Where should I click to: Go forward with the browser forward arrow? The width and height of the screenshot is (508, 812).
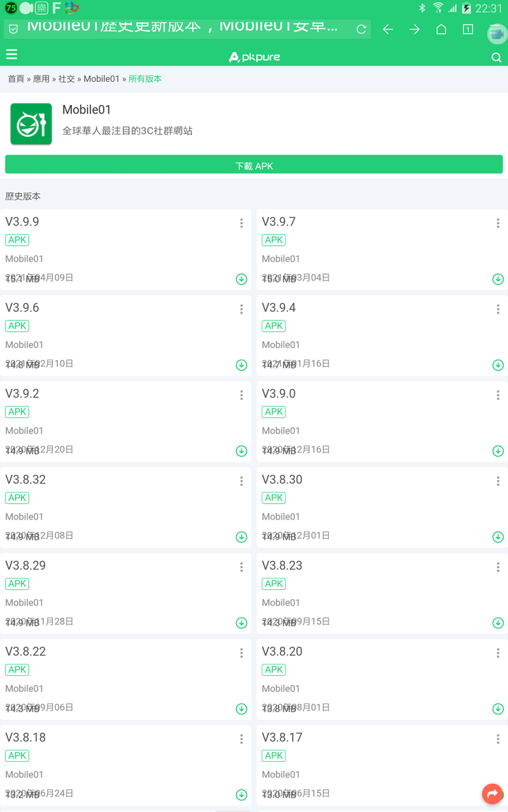[415, 30]
